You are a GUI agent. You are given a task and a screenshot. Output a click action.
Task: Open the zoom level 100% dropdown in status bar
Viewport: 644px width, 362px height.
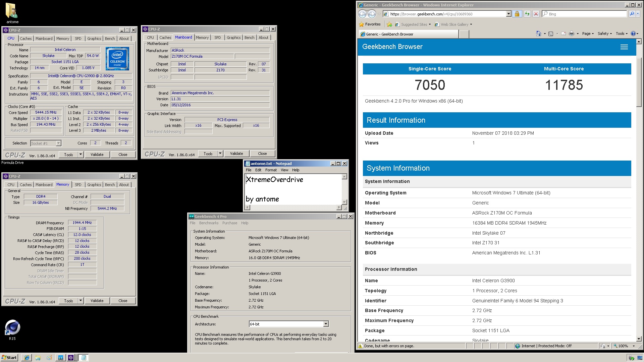click(x=634, y=346)
